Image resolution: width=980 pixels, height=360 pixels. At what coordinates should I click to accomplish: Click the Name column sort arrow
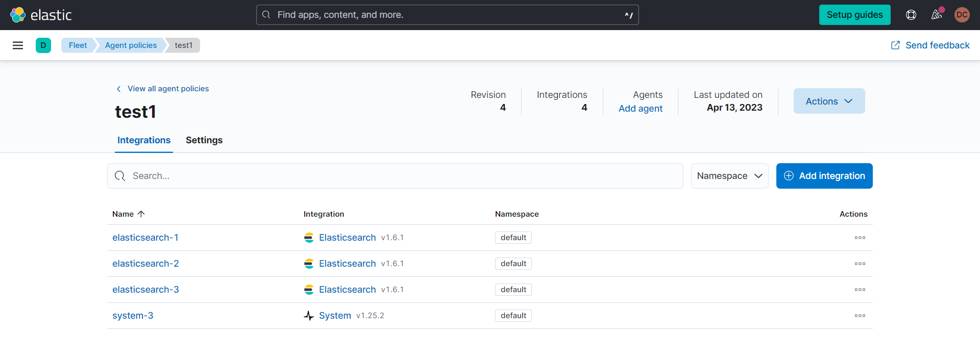point(141,214)
